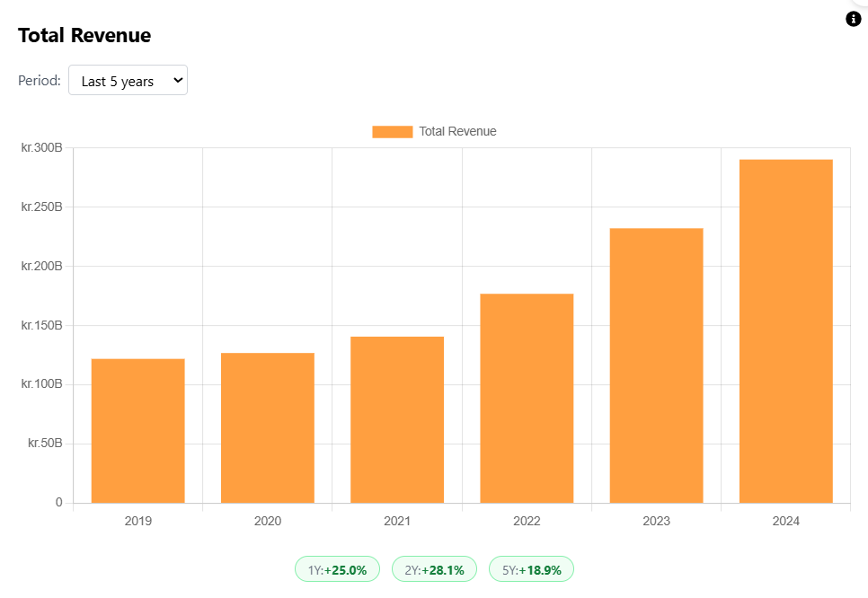Click the Total Revenue heading

click(84, 35)
